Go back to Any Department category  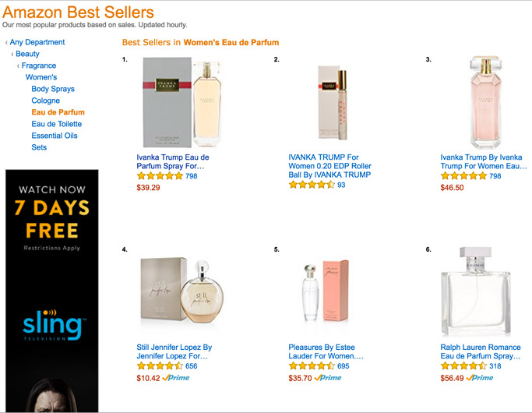(x=37, y=42)
